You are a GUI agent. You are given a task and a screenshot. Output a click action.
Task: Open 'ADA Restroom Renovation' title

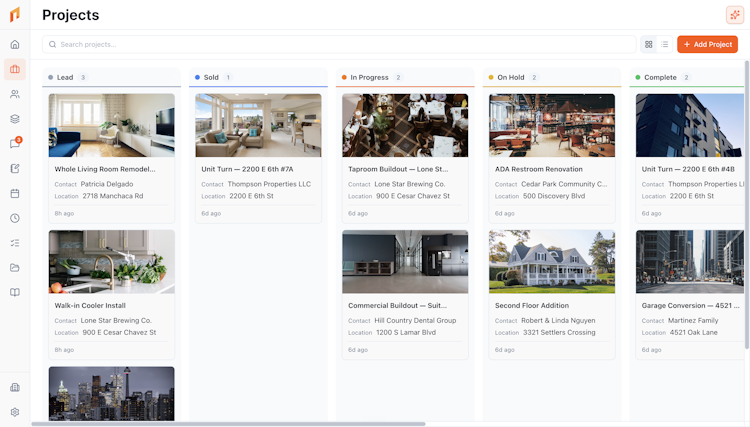pyautogui.click(x=539, y=169)
